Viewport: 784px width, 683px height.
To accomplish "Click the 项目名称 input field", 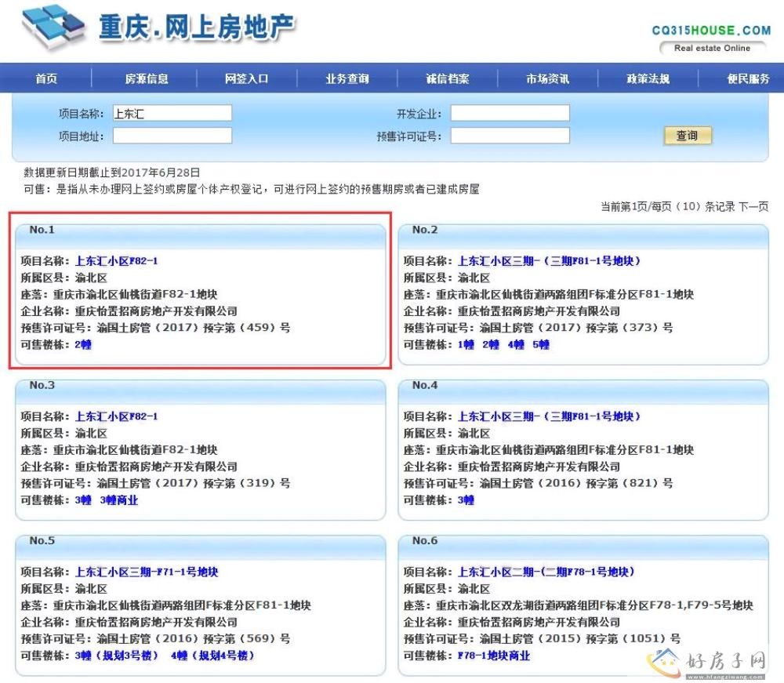I will click(172, 114).
